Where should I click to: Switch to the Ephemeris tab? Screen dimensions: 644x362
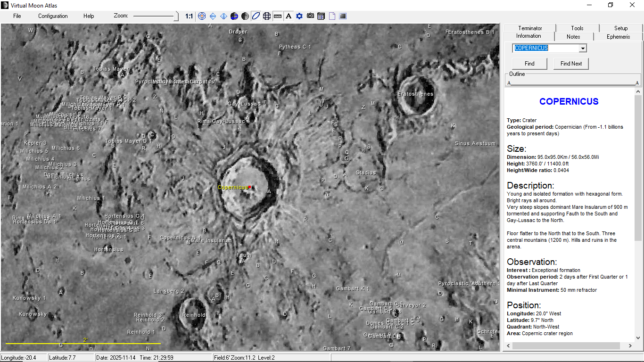[x=618, y=36]
